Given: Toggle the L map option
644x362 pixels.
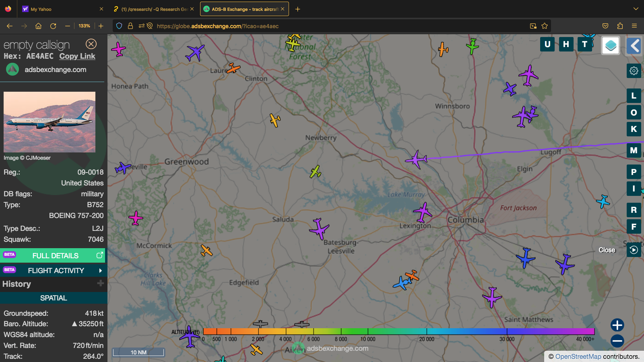Looking at the screenshot, I should pyautogui.click(x=634, y=96).
